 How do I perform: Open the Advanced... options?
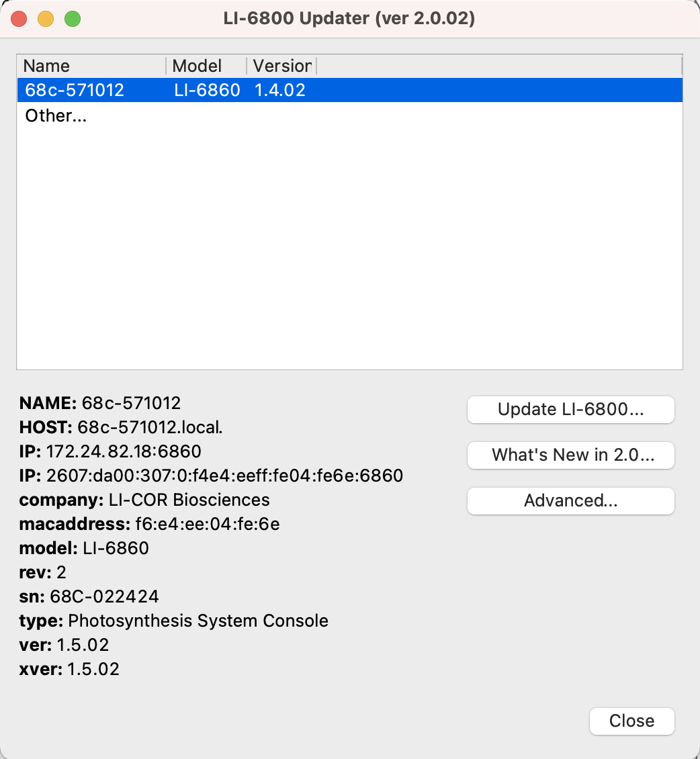tap(570, 500)
